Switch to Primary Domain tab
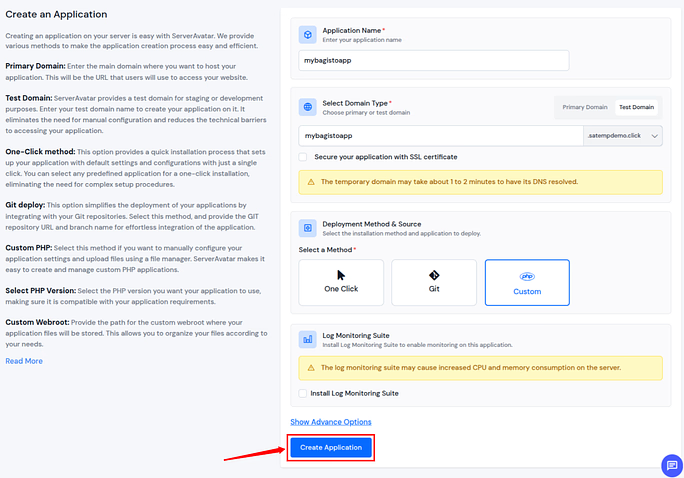 pos(585,107)
